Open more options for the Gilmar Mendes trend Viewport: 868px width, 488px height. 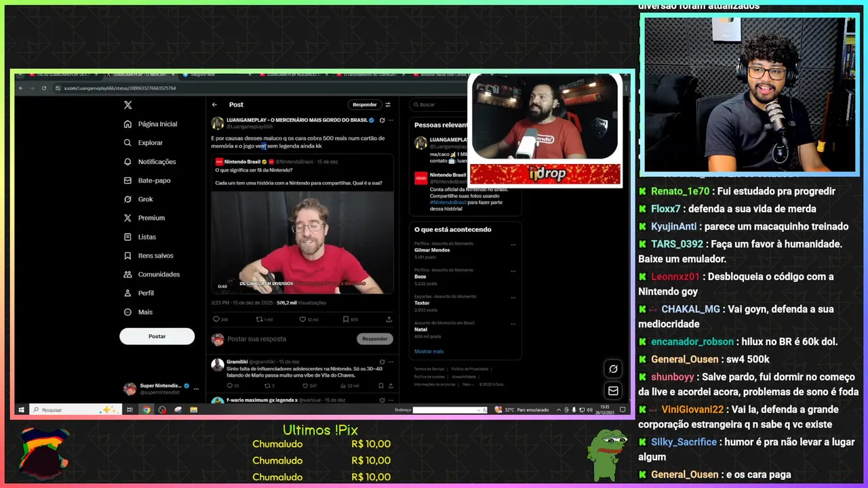pyautogui.click(x=513, y=245)
